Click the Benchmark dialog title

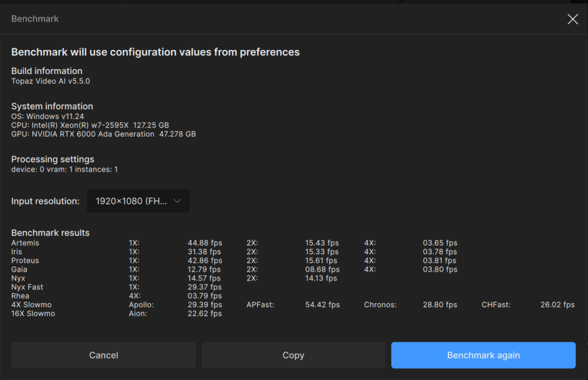[35, 19]
